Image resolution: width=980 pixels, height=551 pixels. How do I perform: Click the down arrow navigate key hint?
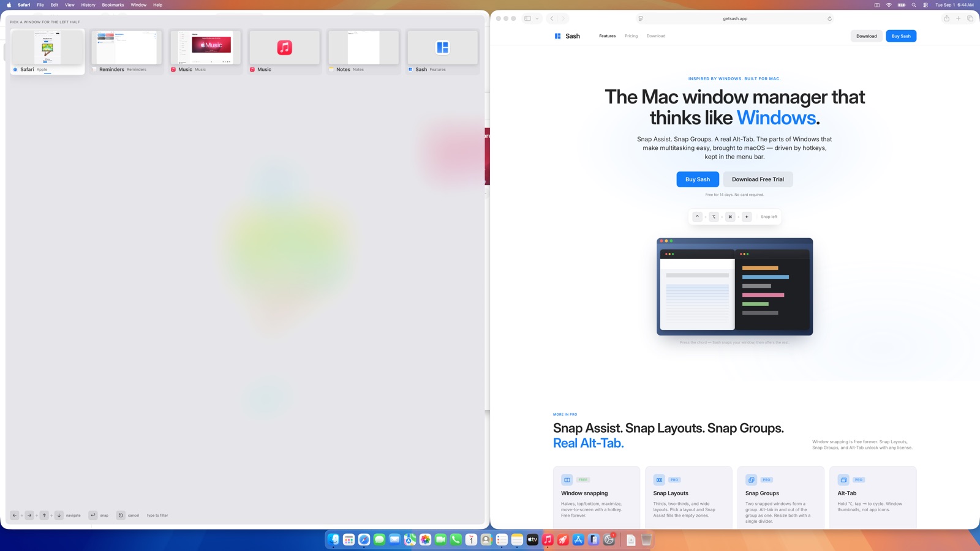pos(59,515)
